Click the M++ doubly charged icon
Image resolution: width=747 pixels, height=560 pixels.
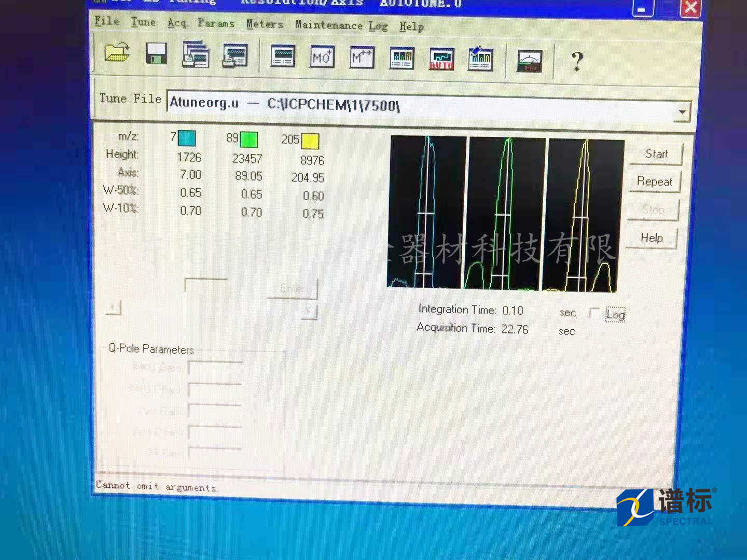click(362, 57)
